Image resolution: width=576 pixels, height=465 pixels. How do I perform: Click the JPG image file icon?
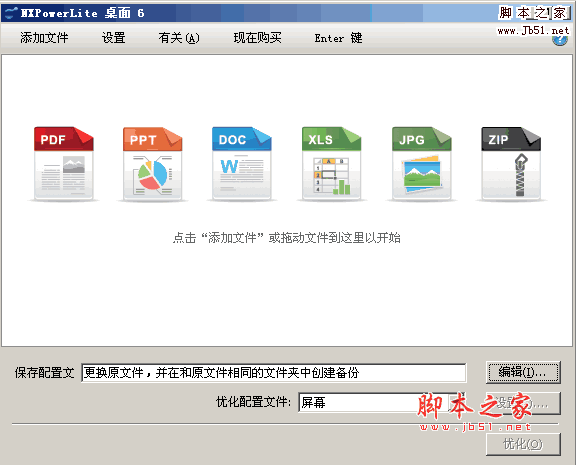pyautogui.click(x=421, y=163)
